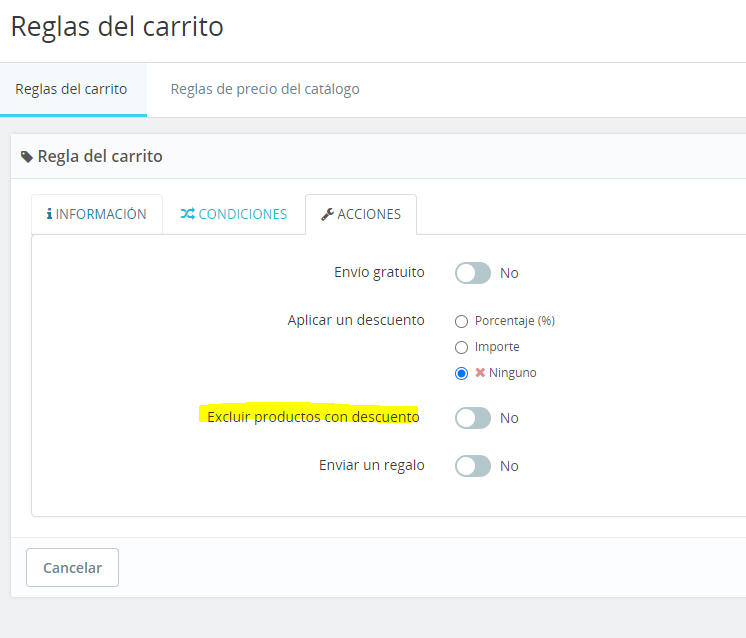
Task: Enable the Enviar un regalo switch
Action: (x=472, y=466)
